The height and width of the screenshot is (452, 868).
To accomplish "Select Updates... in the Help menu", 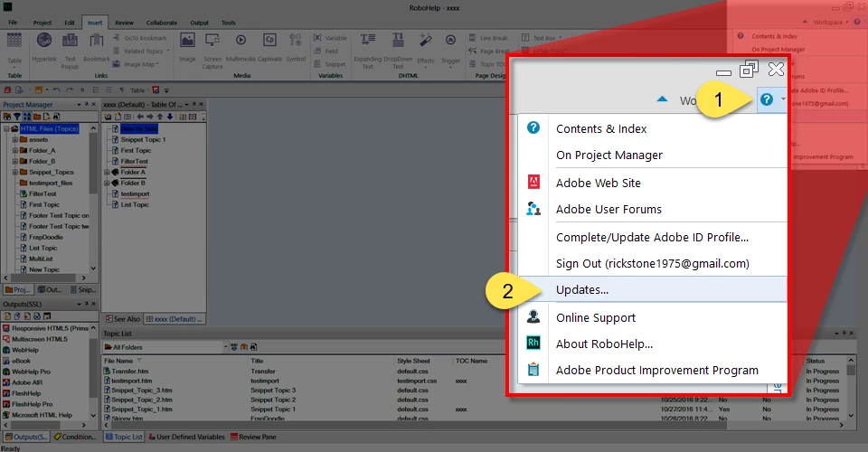I will pyautogui.click(x=653, y=289).
